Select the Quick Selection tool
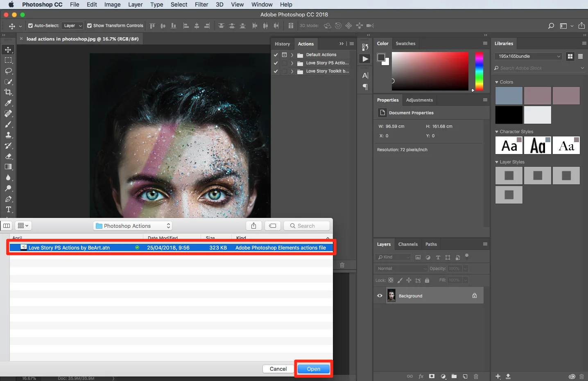 tap(8, 82)
